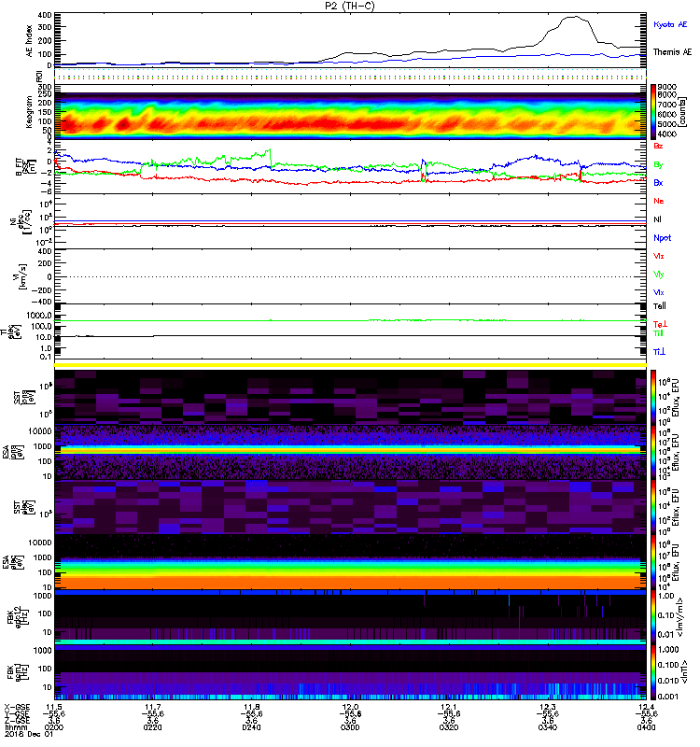Viewport: 700px width, 747px height.
Task: Select the X-GSE value "12.4"
Action: (646, 707)
